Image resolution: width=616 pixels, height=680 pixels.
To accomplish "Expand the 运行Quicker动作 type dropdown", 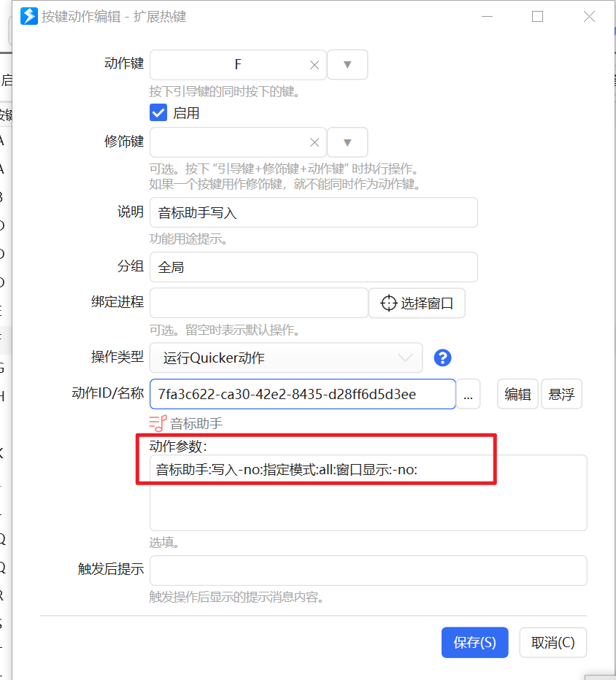I will tap(286, 358).
